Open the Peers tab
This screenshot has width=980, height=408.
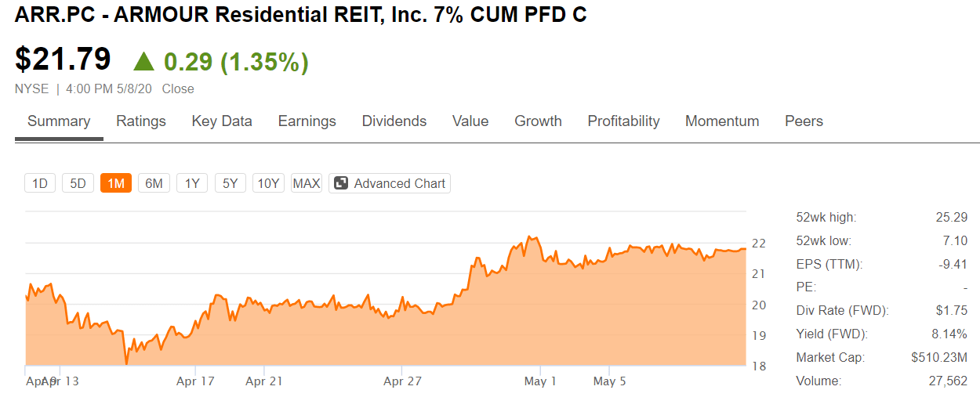pos(804,121)
